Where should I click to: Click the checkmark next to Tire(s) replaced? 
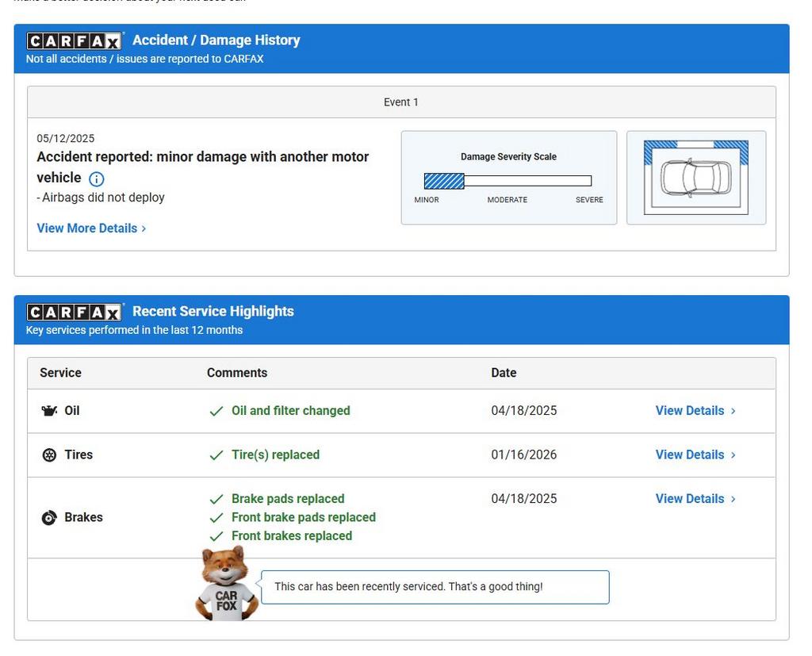pos(216,455)
